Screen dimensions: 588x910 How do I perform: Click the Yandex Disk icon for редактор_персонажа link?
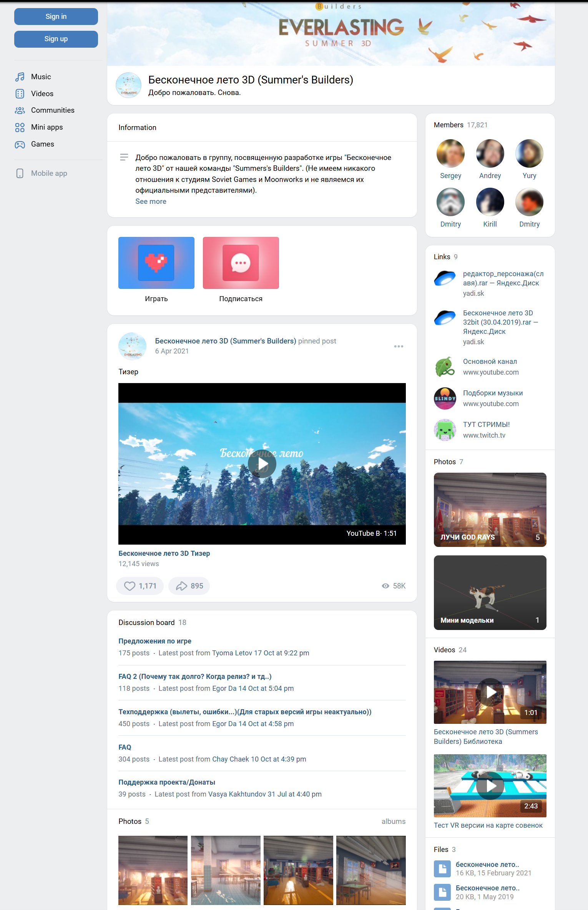pyautogui.click(x=445, y=278)
